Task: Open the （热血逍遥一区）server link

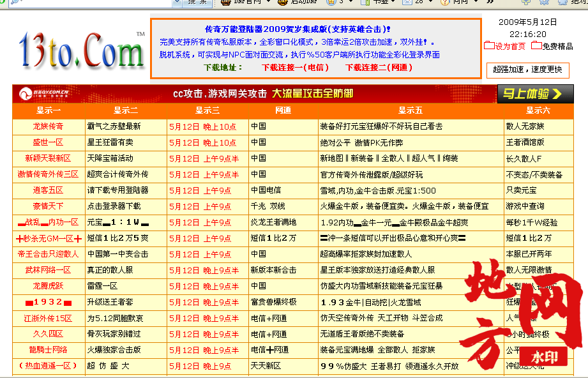Action: [x=48, y=366]
